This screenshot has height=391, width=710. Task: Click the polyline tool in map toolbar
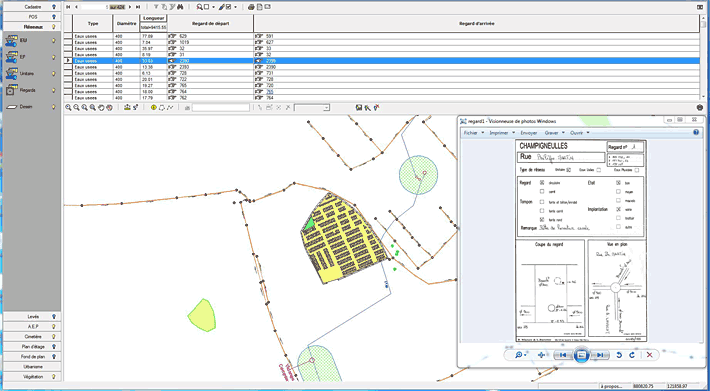[170, 108]
